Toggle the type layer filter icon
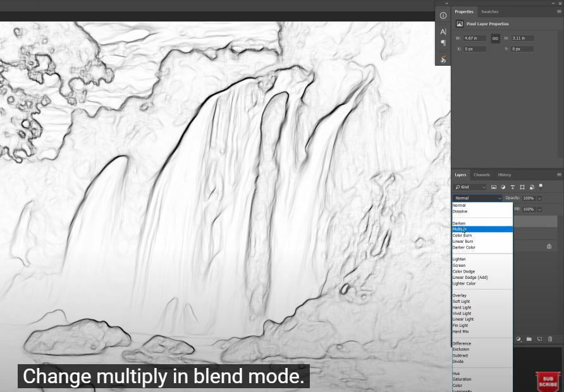Image resolution: width=564 pixels, height=392 pixels. coord(513,187)
